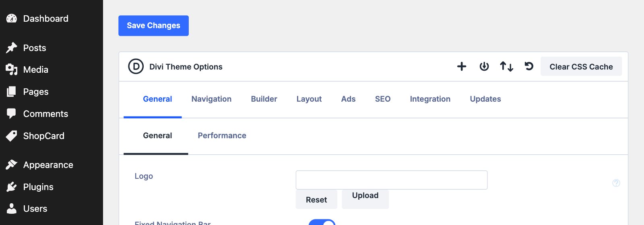Click the Dashboard gauge icon
This screenshot has height=225, width=644.
[x=12, y=18]
